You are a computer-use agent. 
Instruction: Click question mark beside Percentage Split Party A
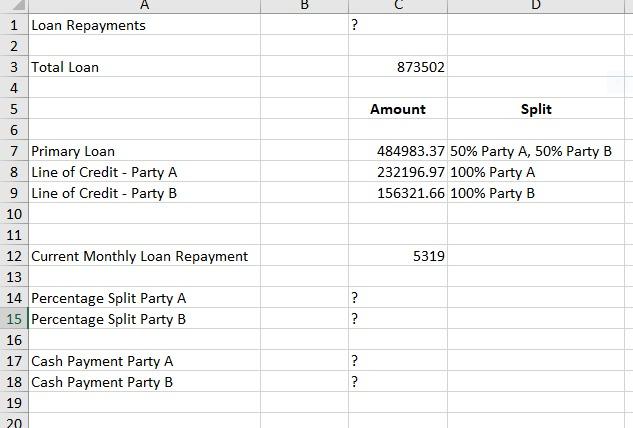354,298
